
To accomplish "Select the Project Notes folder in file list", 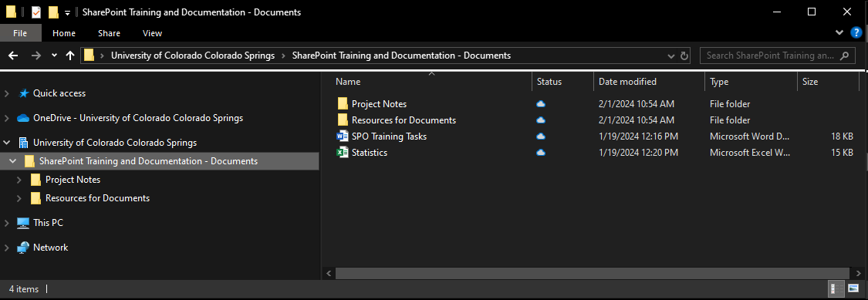I will (x=379, y=104).
